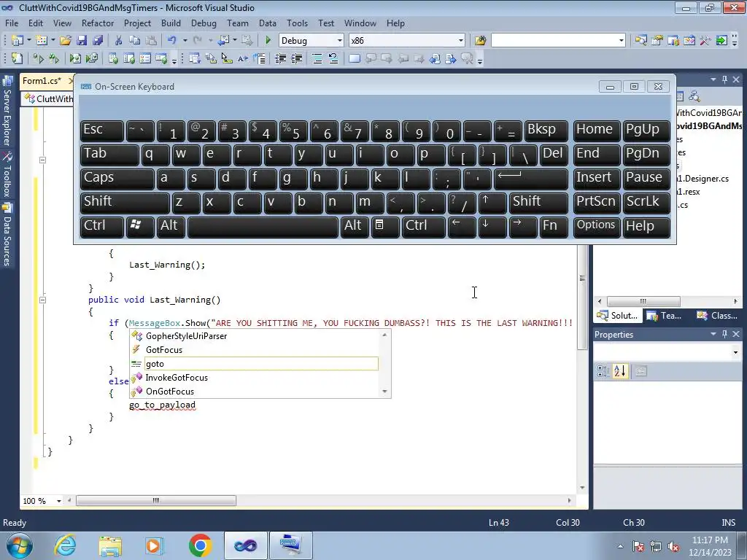Image resolution: width=747 pixels, height=560 pixels.
Task: Open the Undo history dropdown arrow
Action: [x=185, y=41]
